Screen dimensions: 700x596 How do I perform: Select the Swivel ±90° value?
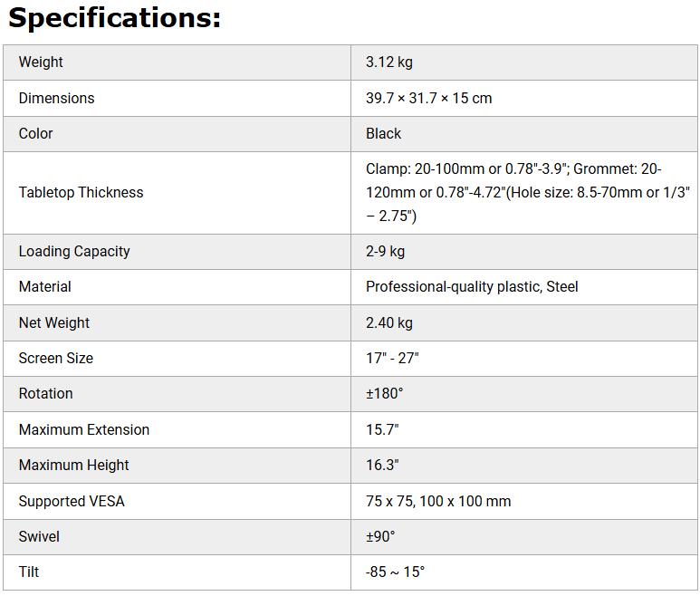(380, 536)
